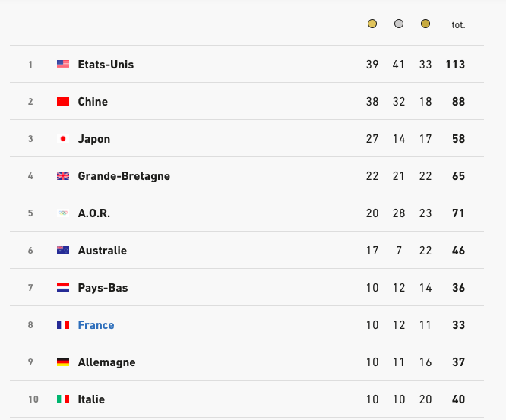Click the Japan flag icon

(x=63, y=139)
